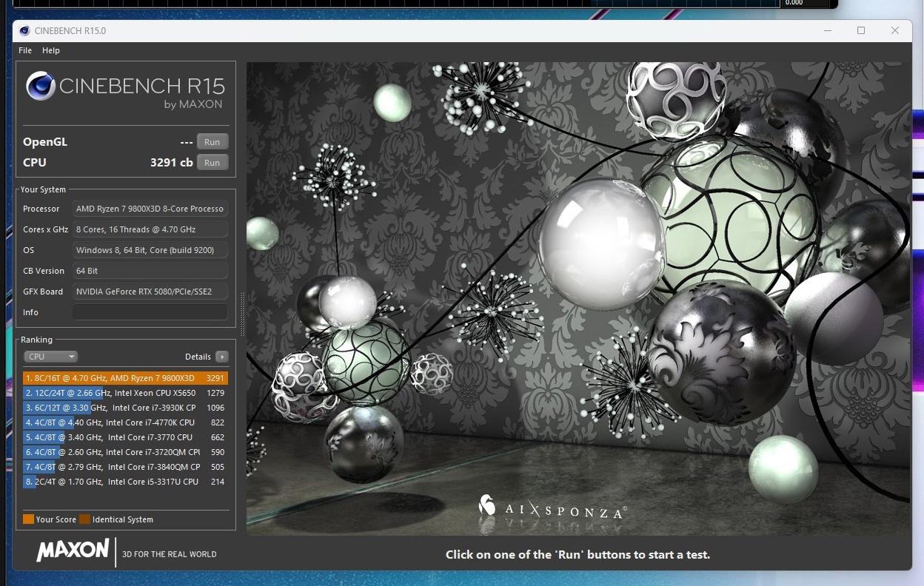Open the File menu
924x586 pixels.
click(x=25, y=50)
